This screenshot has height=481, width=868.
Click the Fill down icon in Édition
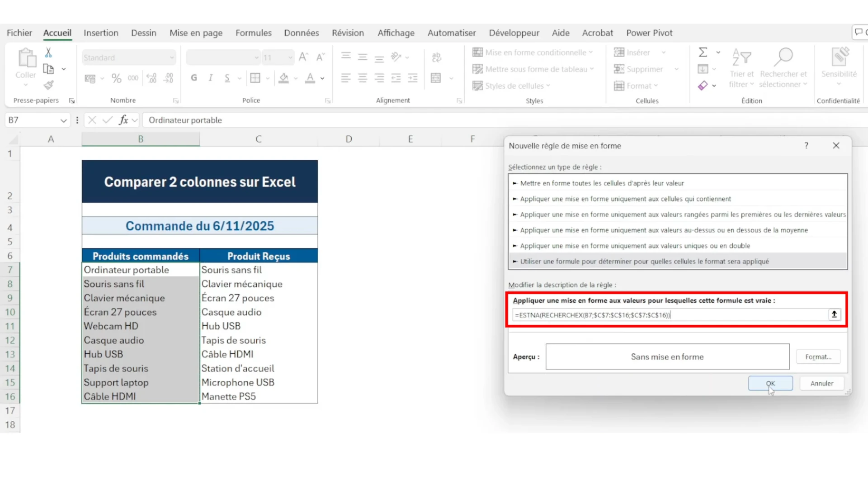[x=703, y=69]
